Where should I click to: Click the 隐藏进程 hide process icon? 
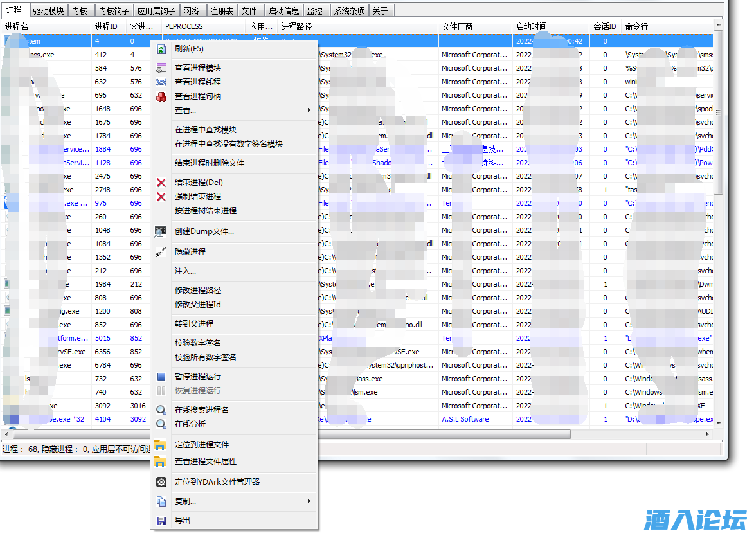(x=161, y=252)
